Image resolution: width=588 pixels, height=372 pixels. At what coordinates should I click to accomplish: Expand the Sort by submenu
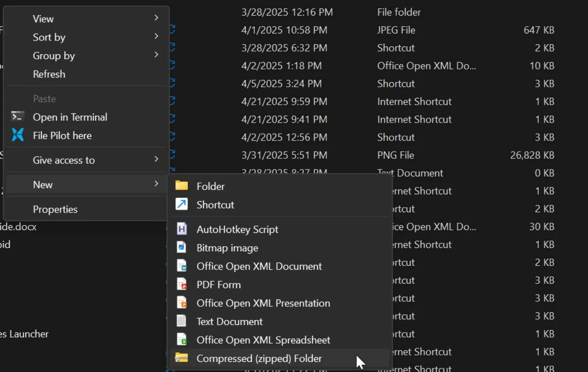coord(156,36)
